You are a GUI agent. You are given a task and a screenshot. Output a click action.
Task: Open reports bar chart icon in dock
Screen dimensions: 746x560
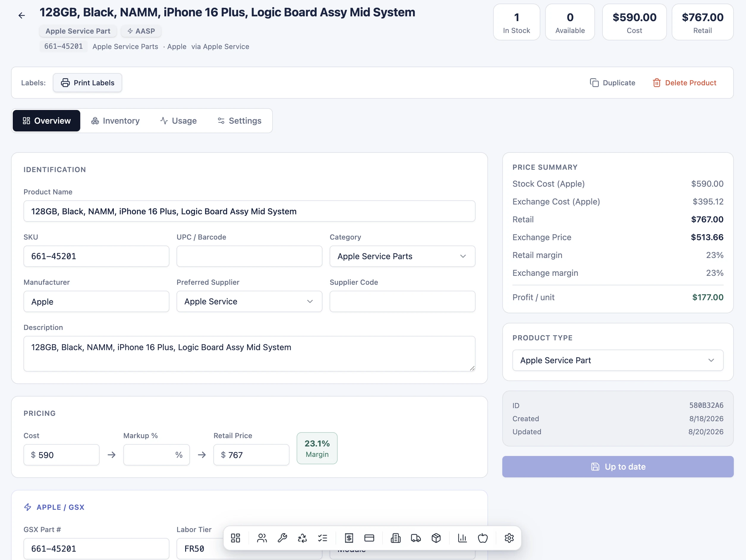(462, 538)
